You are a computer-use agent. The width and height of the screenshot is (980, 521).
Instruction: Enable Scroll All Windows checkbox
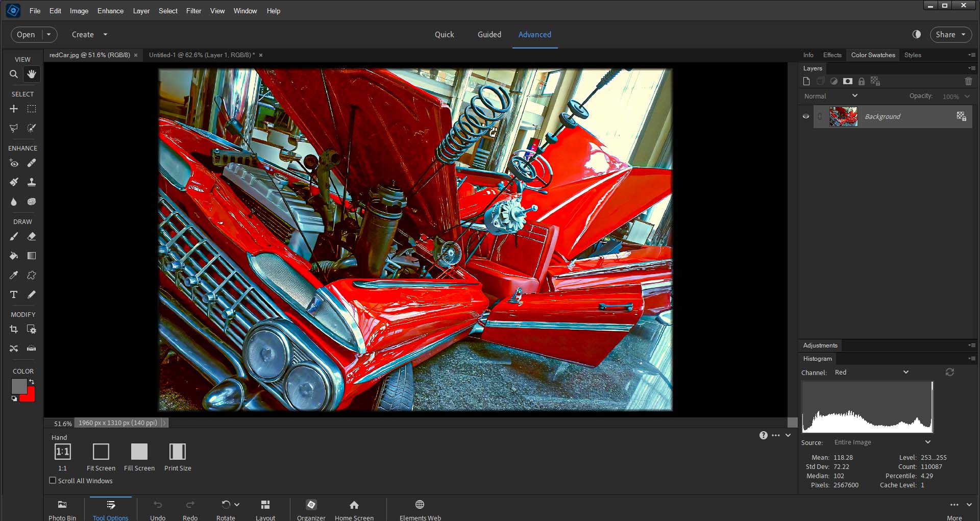[x=53, y=481]
